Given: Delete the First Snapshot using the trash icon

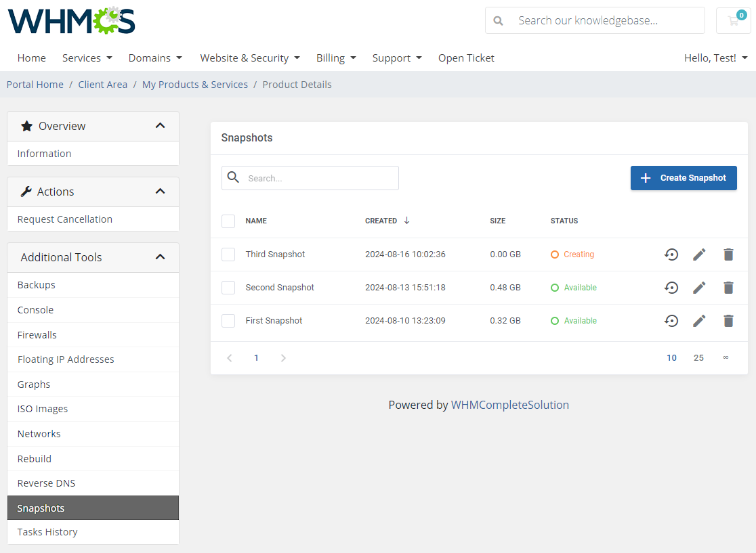Looking at the screenshot, I should coord(728,320).
